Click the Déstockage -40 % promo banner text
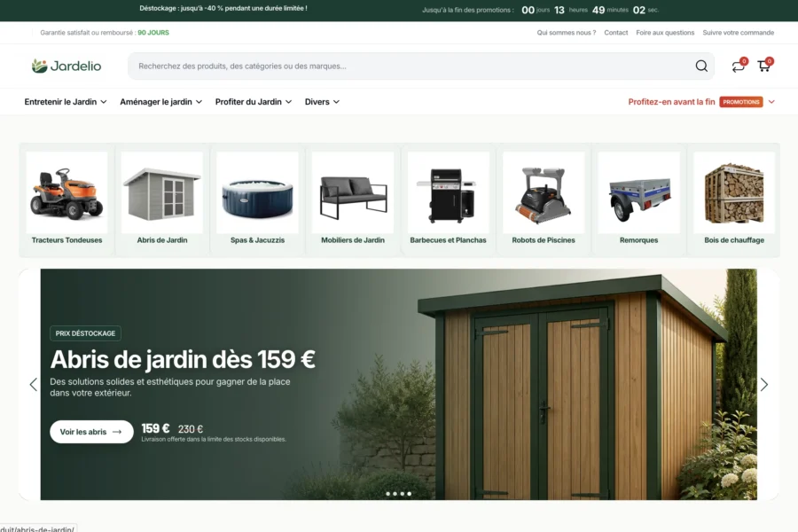The image size is (798, 532). coord(223,8)
